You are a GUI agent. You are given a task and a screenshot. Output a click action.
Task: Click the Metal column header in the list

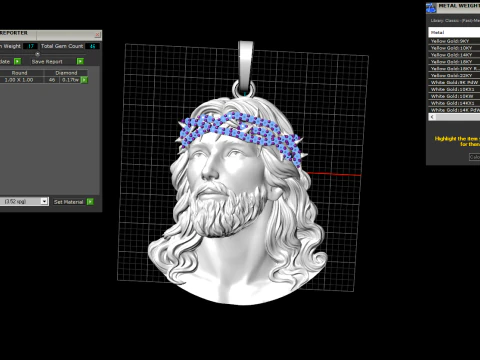point(454,32)
